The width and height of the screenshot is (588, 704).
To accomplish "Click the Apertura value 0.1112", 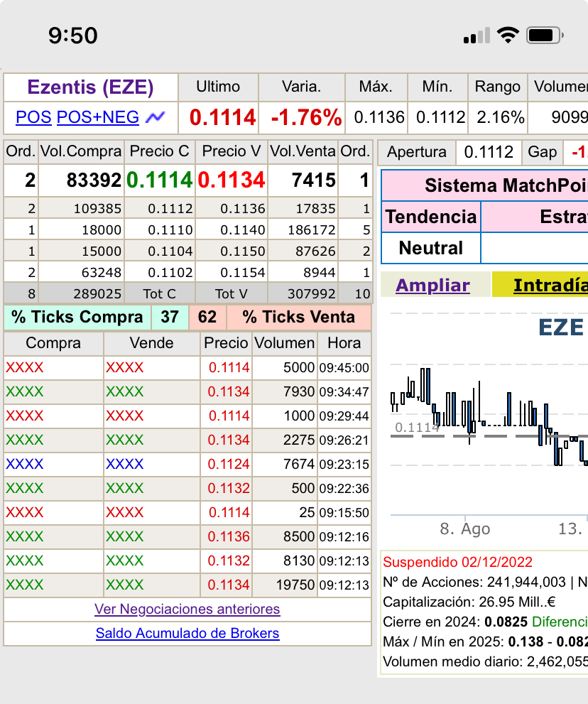I will (x=489, y=152).
